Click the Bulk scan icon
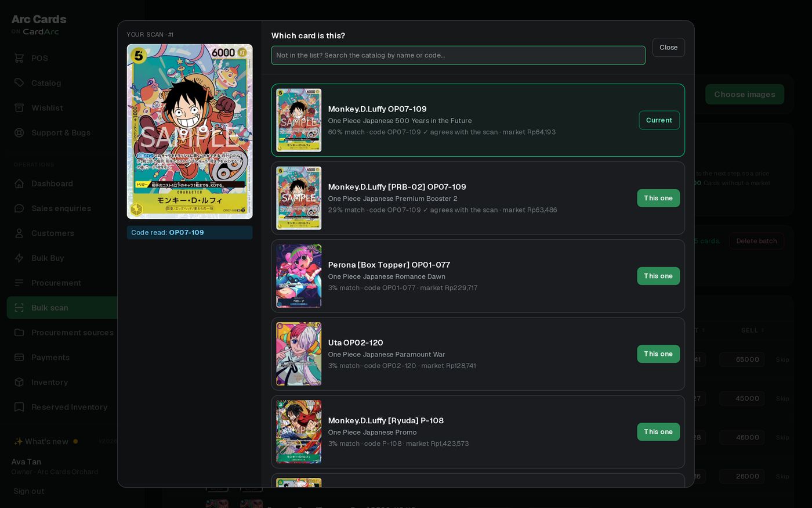 point(19,308)
